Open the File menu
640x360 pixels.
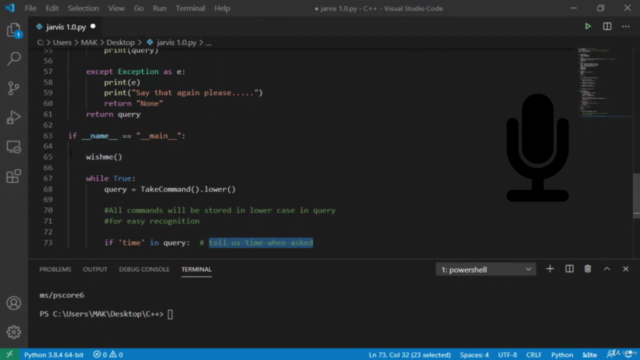(x=31, y=8)
